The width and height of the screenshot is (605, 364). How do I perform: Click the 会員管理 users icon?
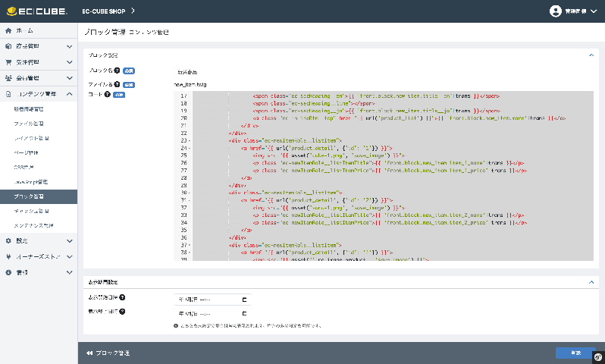click(8, 78)
